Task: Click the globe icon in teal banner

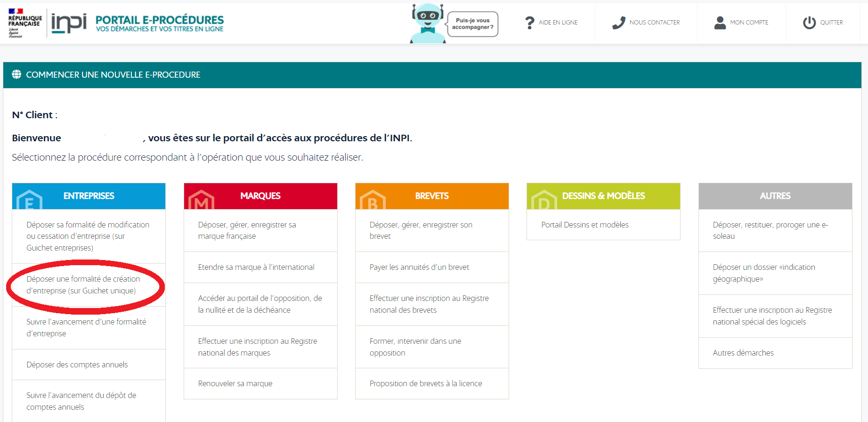Action: click(x=16, y=74)
